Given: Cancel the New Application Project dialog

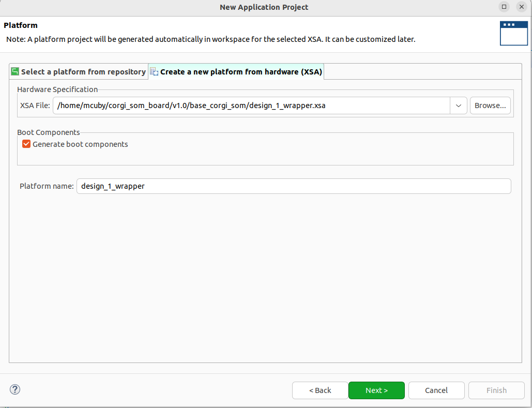Looking at the screenshot, I should coord(436,390).
